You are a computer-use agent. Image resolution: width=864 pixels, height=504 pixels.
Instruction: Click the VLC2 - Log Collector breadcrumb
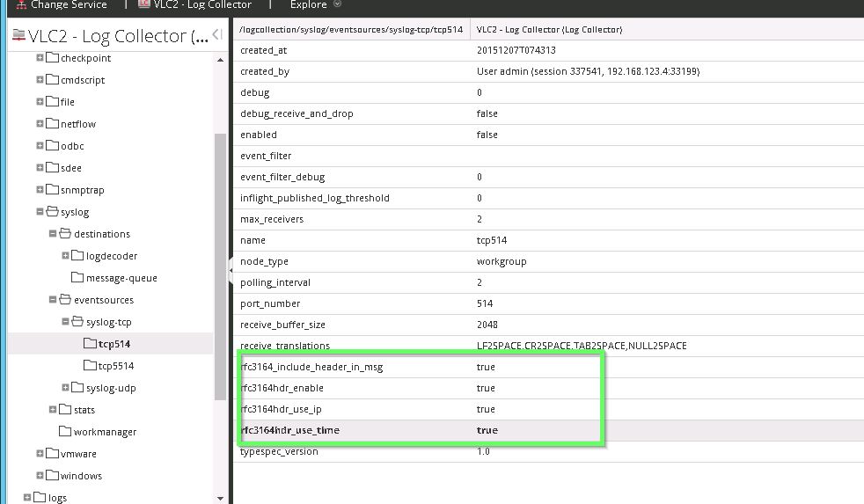coord(195,5)
